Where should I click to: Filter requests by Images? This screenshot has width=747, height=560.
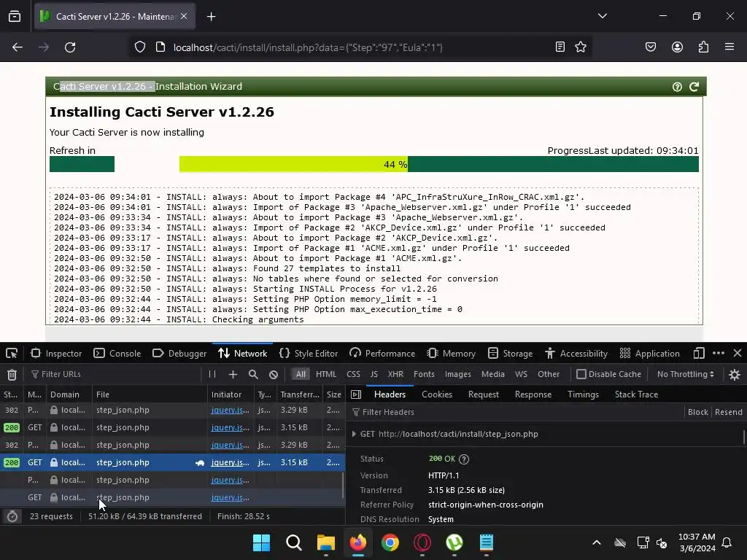(458, 374)
